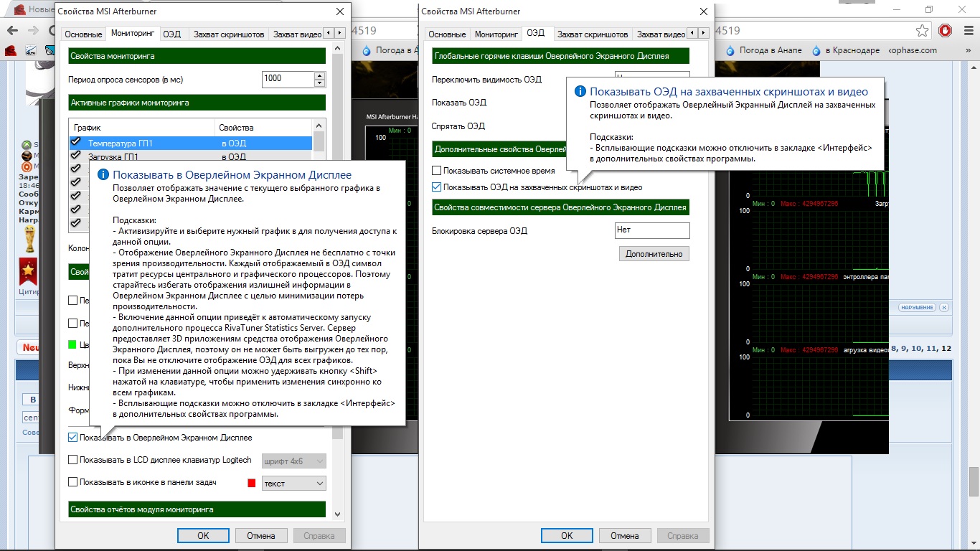
Task: Click the bookmark star in the address bar
Action: [922, 31]
